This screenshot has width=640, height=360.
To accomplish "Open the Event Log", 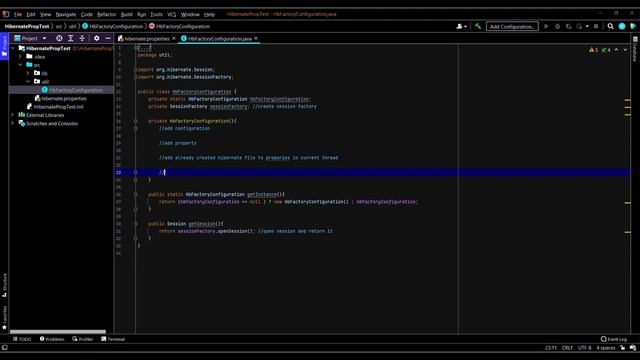I will pos(614,339).
